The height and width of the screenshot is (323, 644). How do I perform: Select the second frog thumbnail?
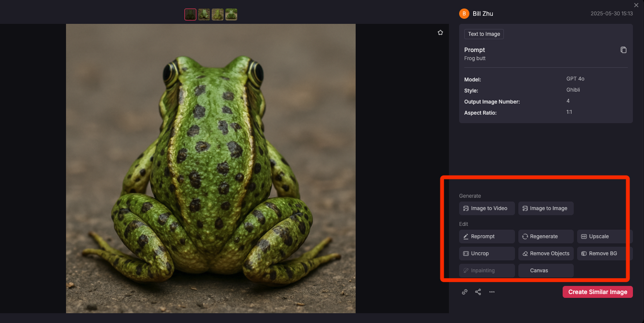pyautogui.click(x=204, y=14)
